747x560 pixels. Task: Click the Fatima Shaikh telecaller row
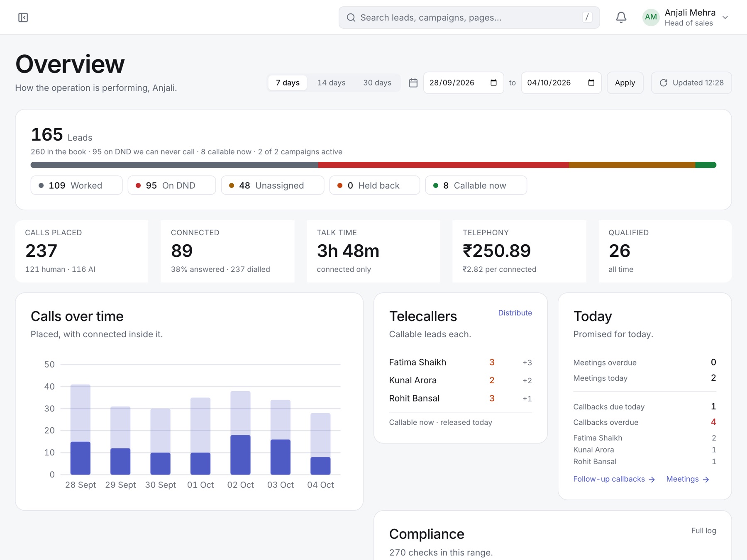point(460,362)
